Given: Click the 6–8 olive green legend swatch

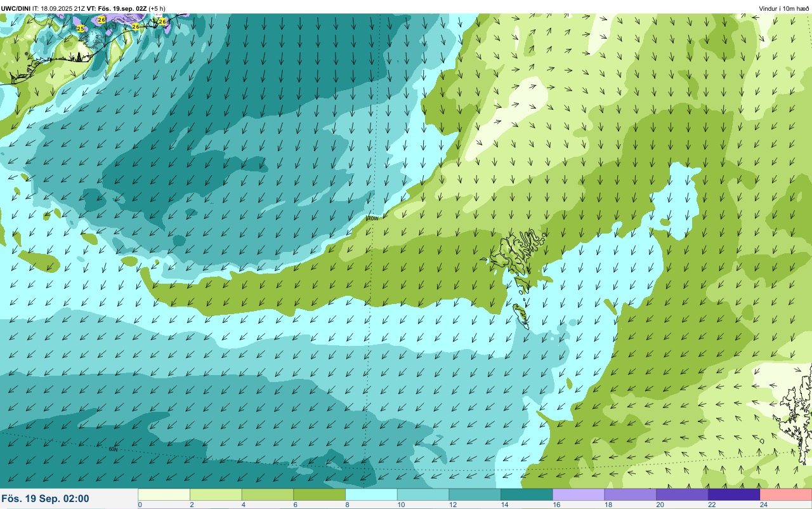Looking at the screenshot, I should tap(320, 494).
